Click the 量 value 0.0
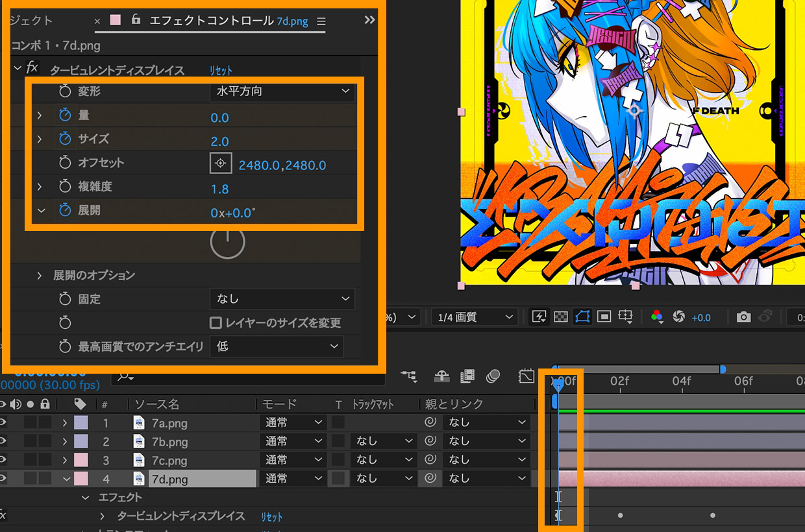The image size is (805, 532). 220,117
